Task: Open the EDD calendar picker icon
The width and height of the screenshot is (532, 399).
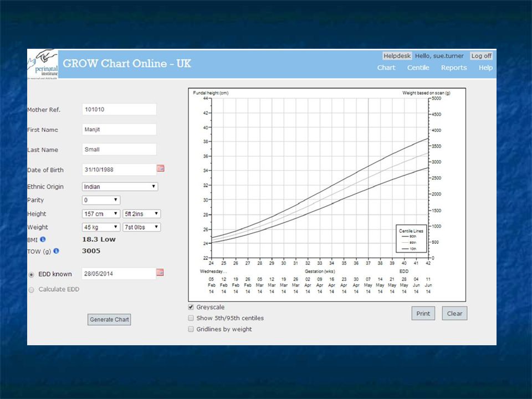Action: (x=160, y=273)
